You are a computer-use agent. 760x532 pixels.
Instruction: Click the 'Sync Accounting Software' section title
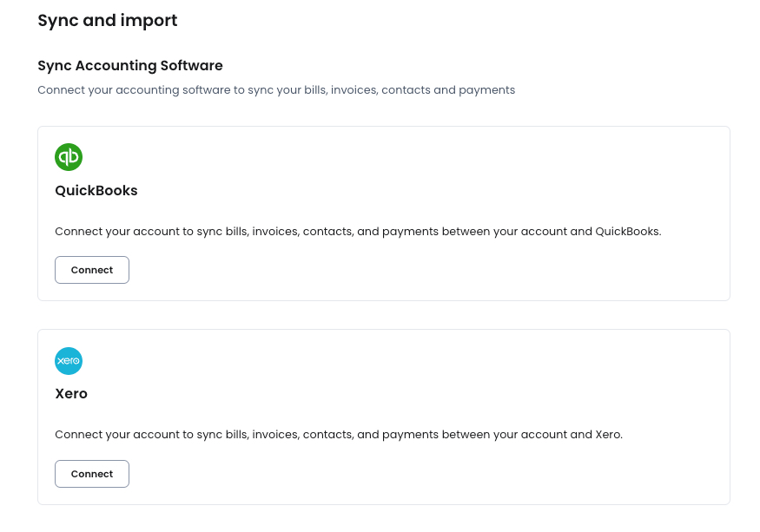point(130,65)
